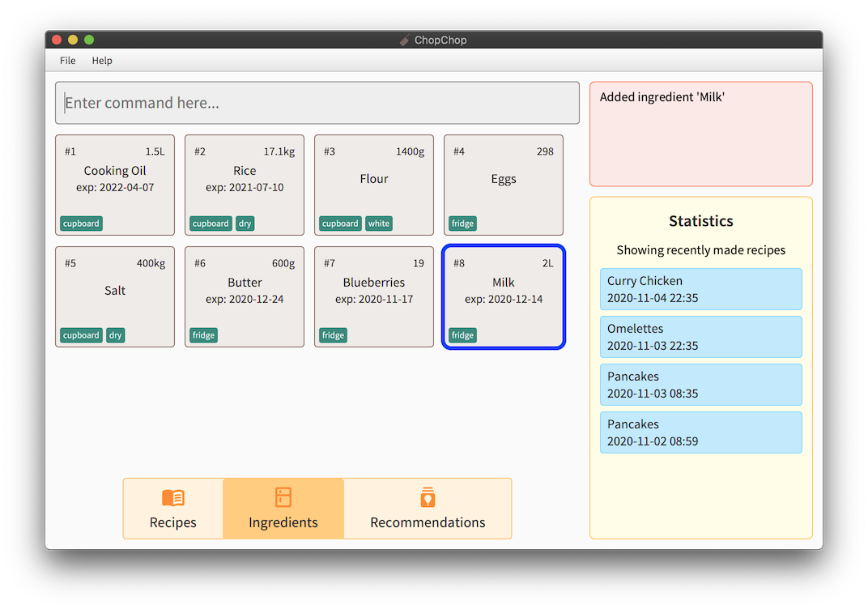Screen dimensions: 868x609
Task: Click the dry tag on Salt card
Action: click(116, 335)
